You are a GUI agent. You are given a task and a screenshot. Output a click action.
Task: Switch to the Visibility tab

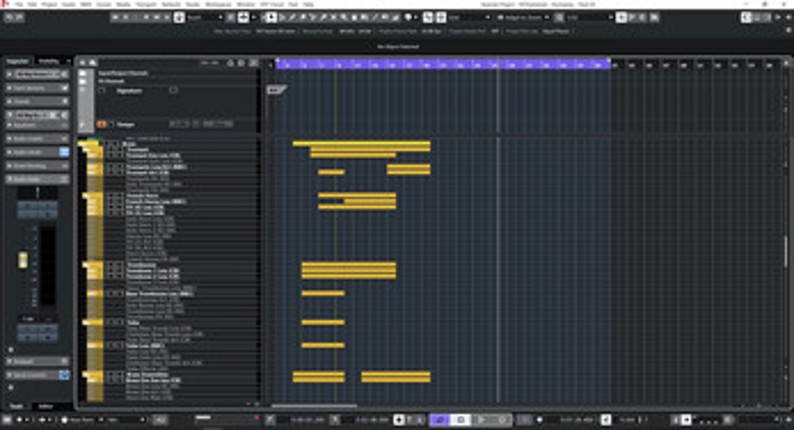(x=49, y=61)
